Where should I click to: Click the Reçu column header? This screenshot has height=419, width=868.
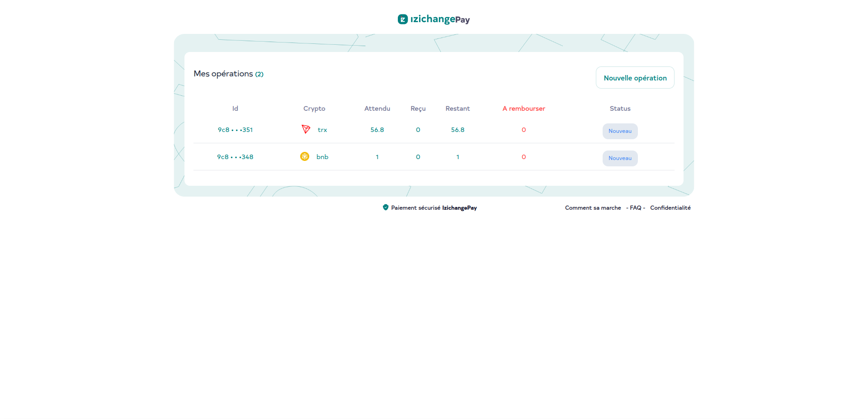point(418,108)
